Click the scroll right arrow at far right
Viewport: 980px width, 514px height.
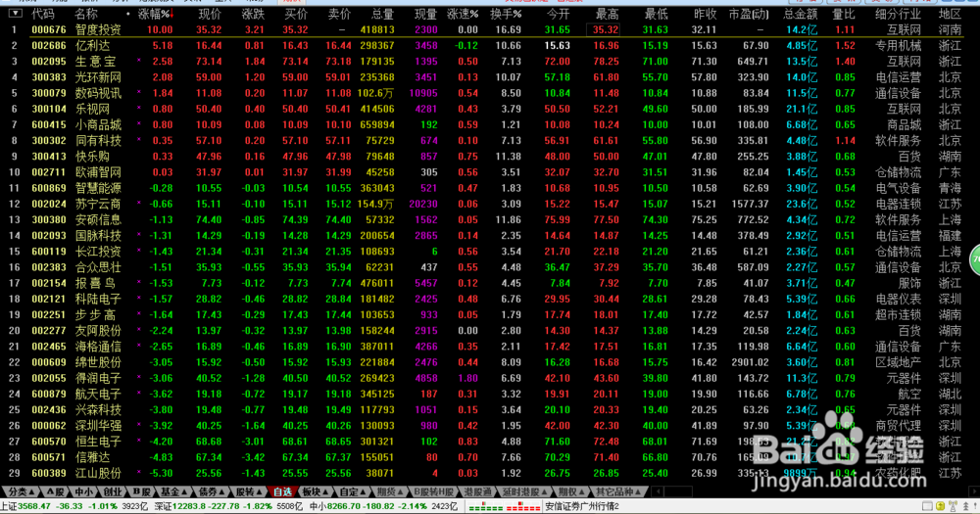coord(974,492)
